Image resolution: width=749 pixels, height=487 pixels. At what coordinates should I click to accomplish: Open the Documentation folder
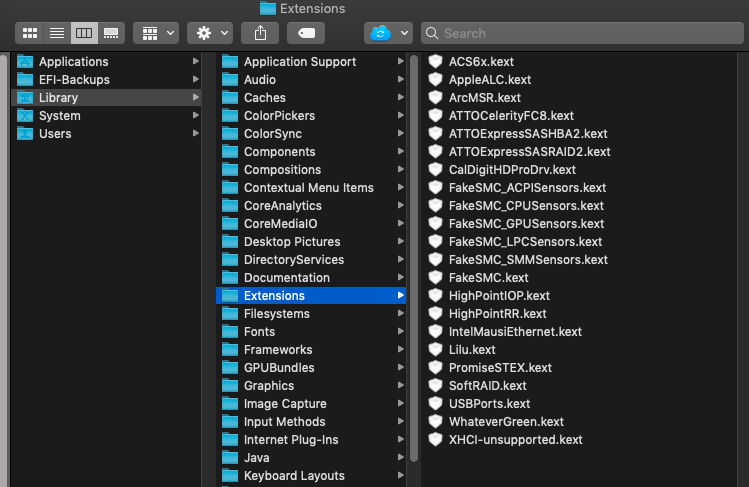point(311,277)
